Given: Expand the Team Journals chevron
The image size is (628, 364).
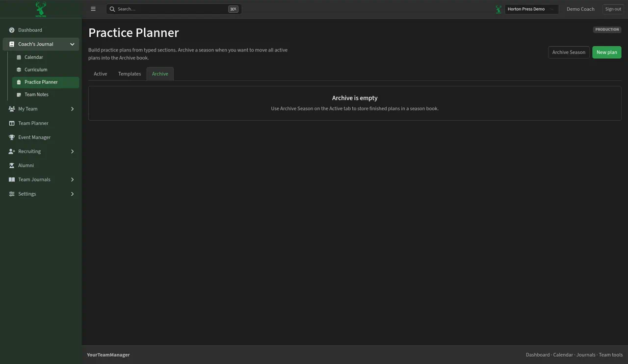Looking at the screenshot, I should 72,180.
